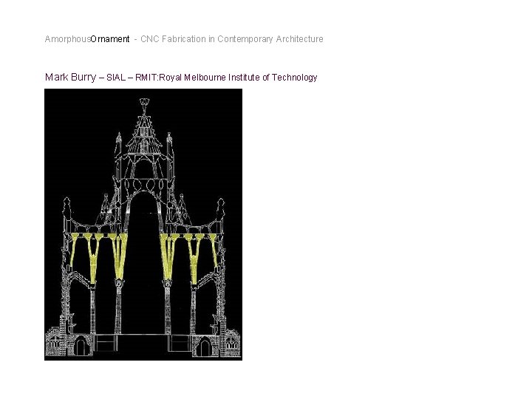The width and height of the screenshot is (532, 399).
Task: Click the 'Mark Burry' name text
Action: click(x=71, y=78)
